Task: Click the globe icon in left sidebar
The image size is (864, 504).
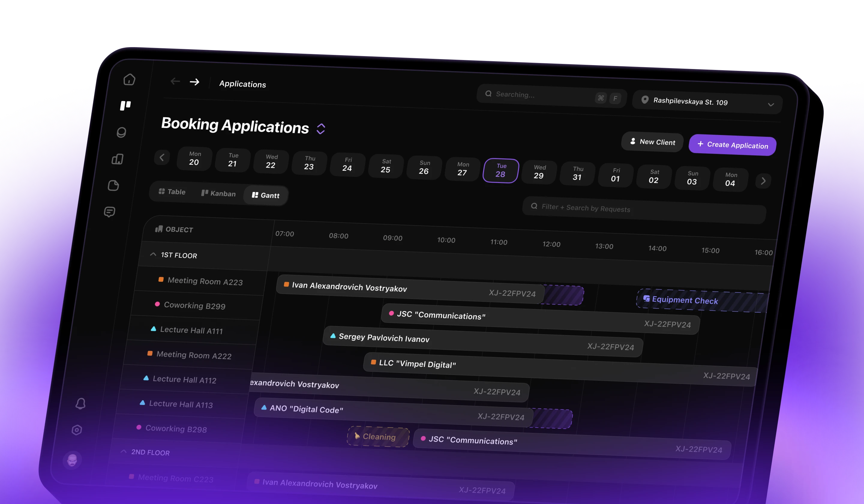Action: 121,133
